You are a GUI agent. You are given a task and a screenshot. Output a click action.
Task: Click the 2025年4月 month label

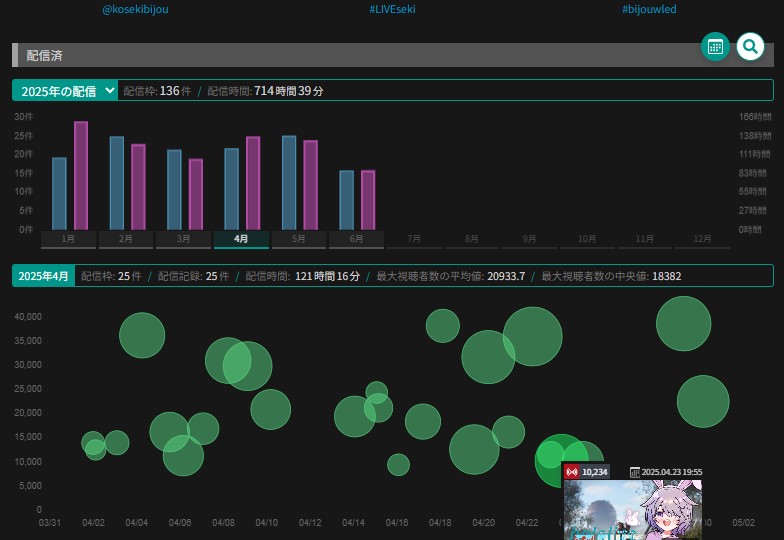point(44,276)
